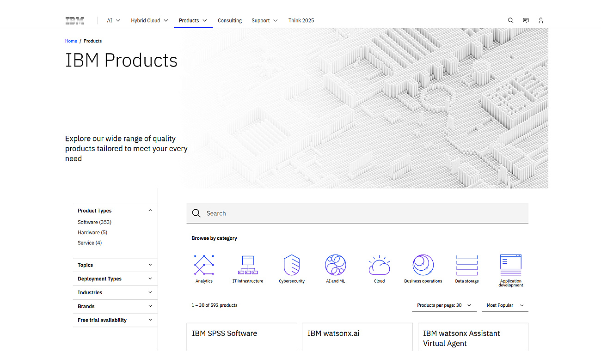Open the Products menu
Image resolution: width=601 pixels, height=364 pixels.
pyautogui.click(x=193, y=20)
